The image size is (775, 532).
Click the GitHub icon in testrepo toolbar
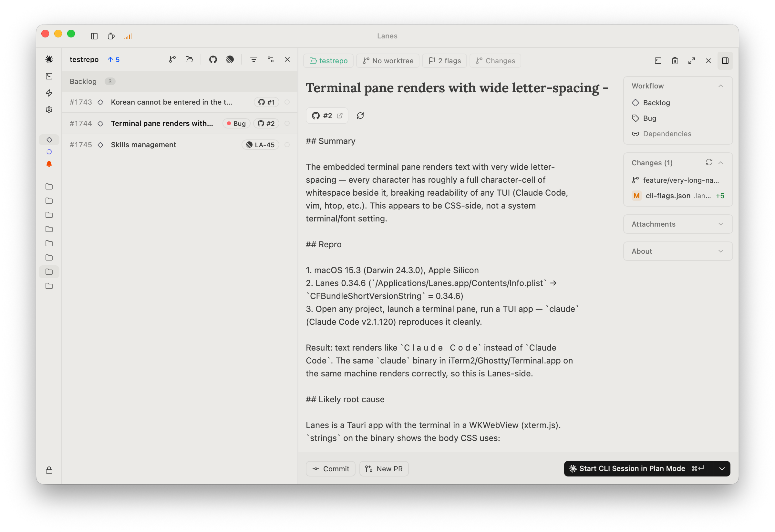[x=213, y=59]
